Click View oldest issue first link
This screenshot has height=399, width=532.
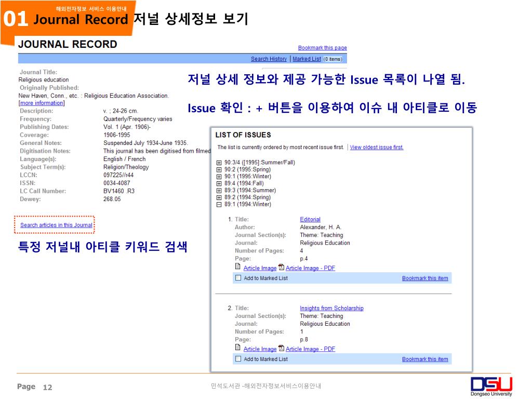(x=377, y=147)
